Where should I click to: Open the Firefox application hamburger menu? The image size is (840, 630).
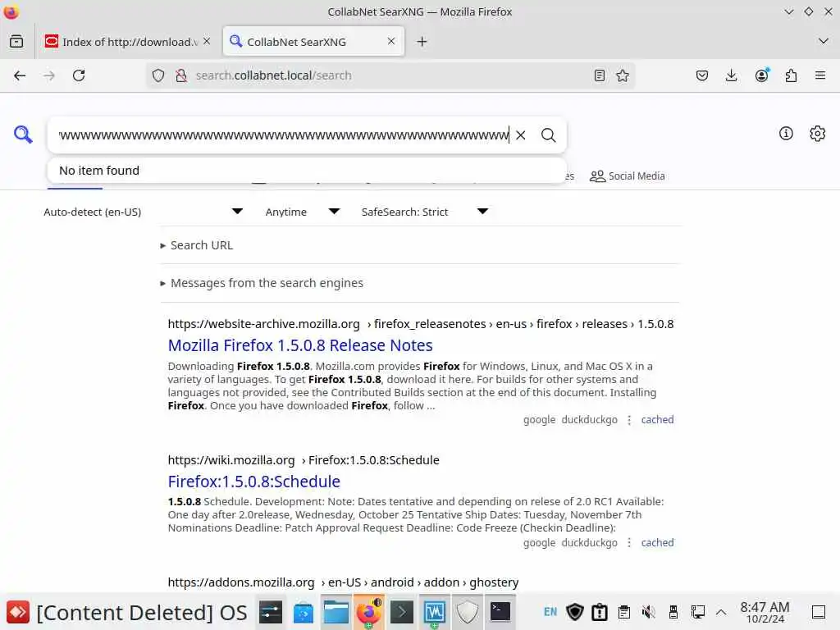tap(820, 75)
